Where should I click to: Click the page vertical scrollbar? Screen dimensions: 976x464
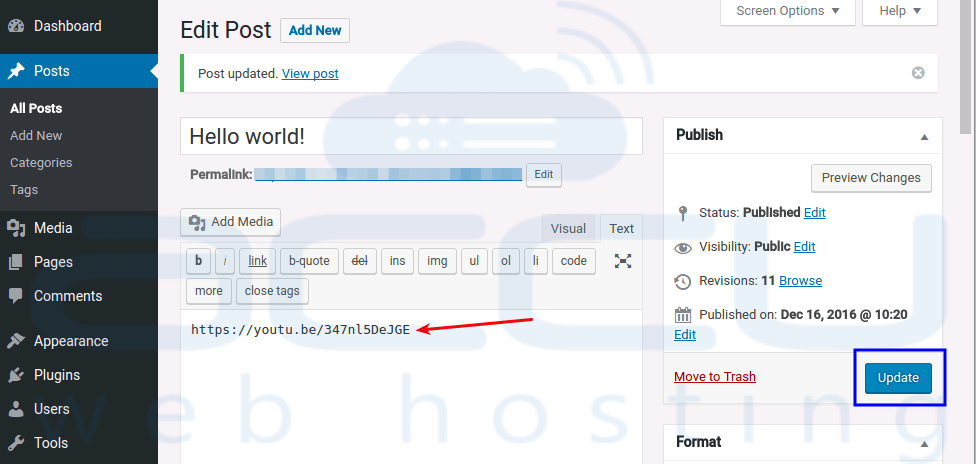click(966, 65)
